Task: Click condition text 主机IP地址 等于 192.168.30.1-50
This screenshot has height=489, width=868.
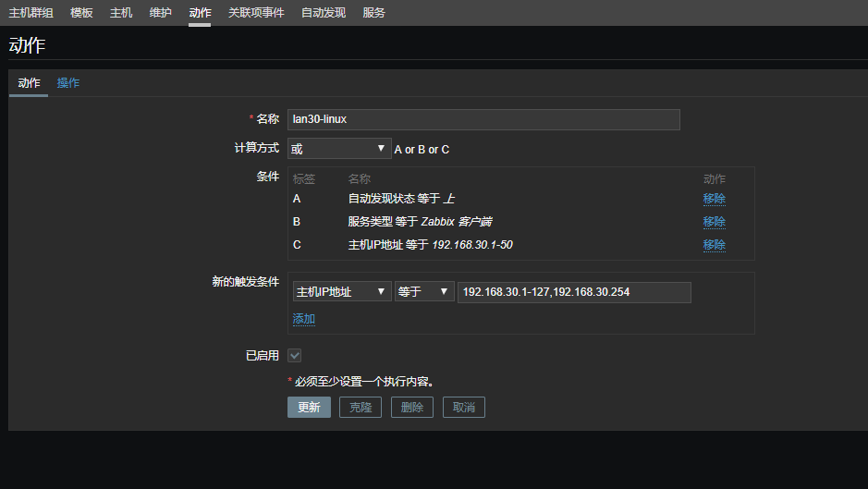Action: click(430, 245)
